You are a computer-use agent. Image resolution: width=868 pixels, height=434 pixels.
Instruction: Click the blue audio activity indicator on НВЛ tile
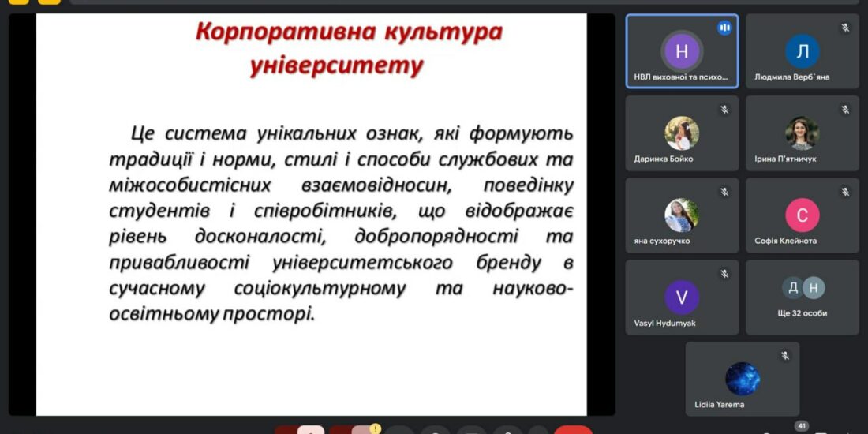[724, 28]
